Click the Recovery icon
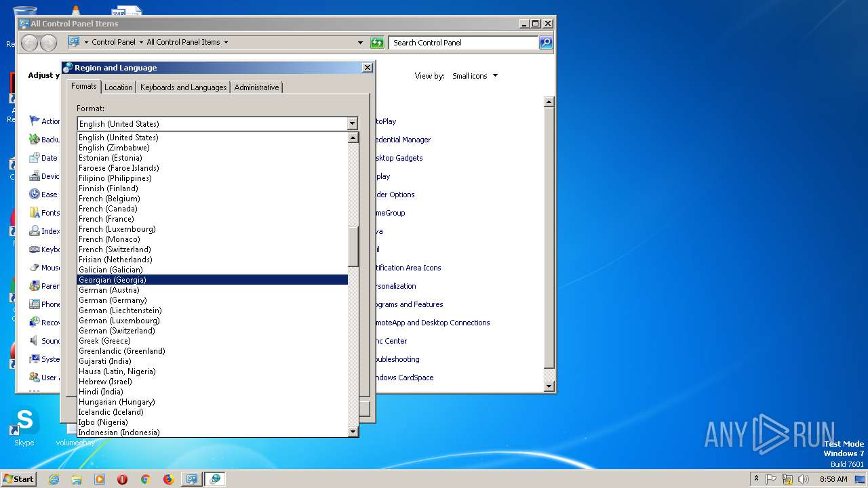 (x=35, y=322)
